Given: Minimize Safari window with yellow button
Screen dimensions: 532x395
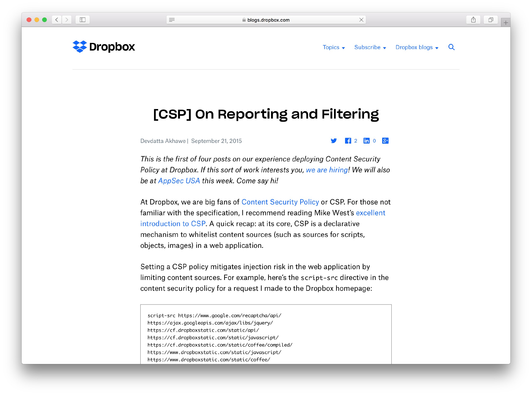Looking at the screenshot, I should click(37, 20).
